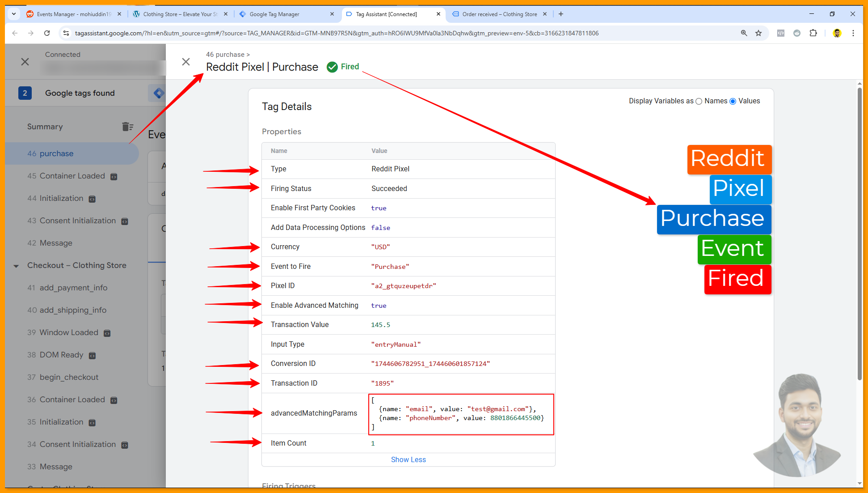The height and width of the screenshot is (493, 868).
Task: Click the 46 purchase breadcrumb link
Action: [x=225, y=55]
